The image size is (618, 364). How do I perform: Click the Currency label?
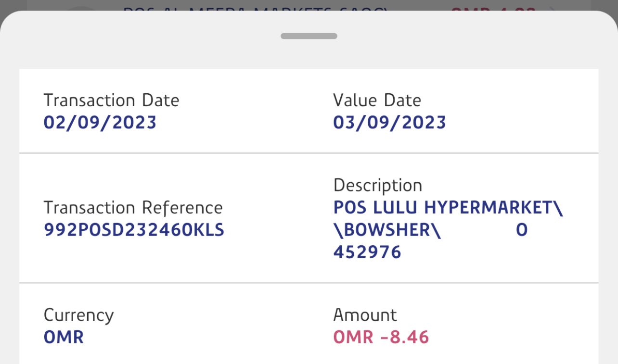78,315
